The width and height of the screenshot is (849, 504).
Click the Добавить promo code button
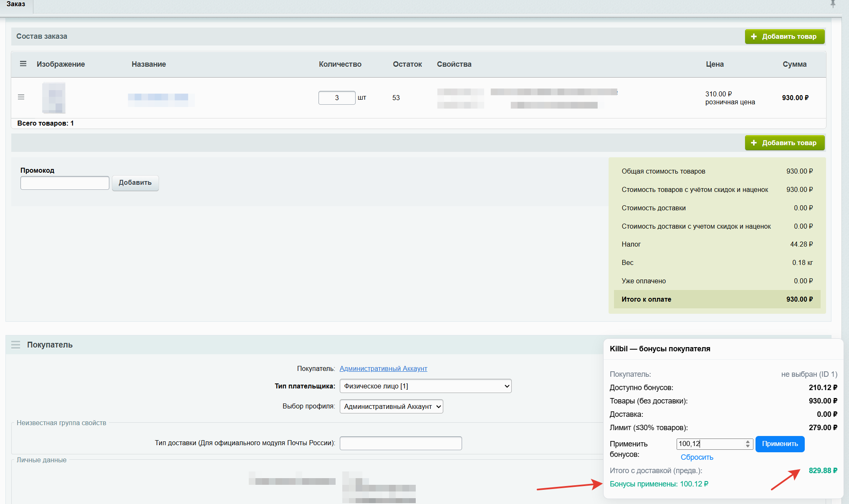[135, 183]
